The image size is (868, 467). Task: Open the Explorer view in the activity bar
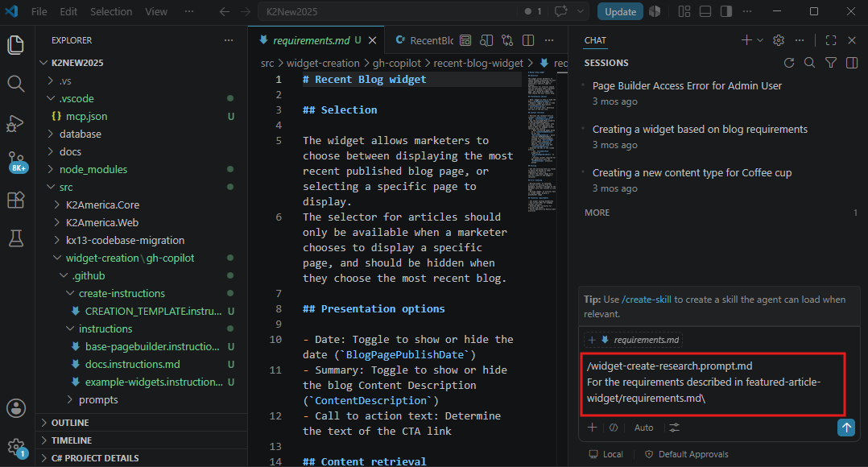[15, 45]
